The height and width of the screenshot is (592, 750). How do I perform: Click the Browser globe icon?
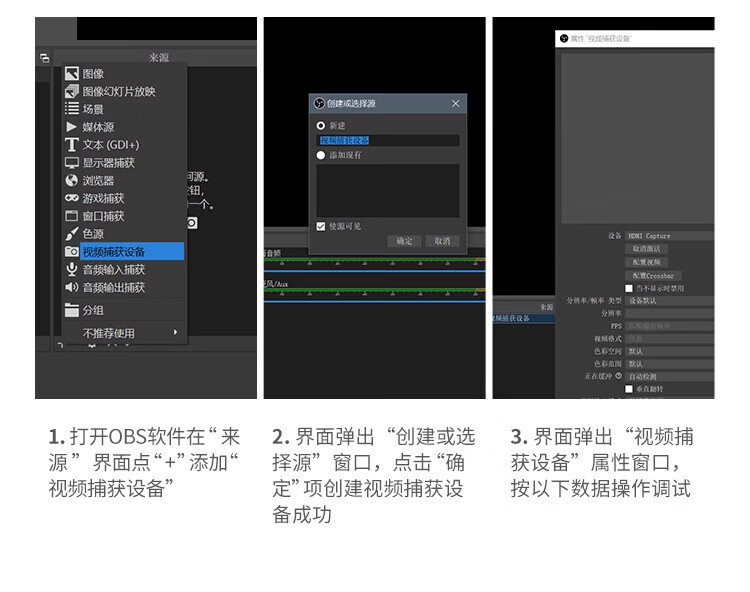(72, 180)
